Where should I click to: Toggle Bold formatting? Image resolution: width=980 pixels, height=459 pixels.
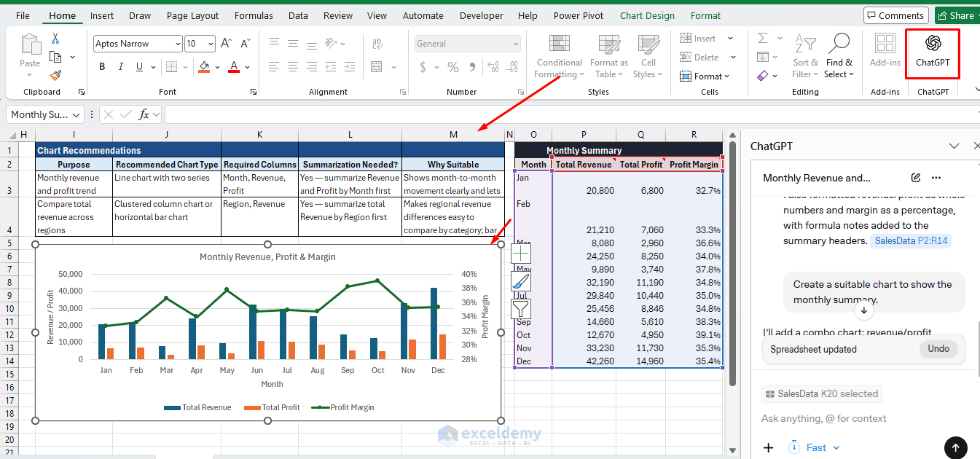[x=102, y=66]
